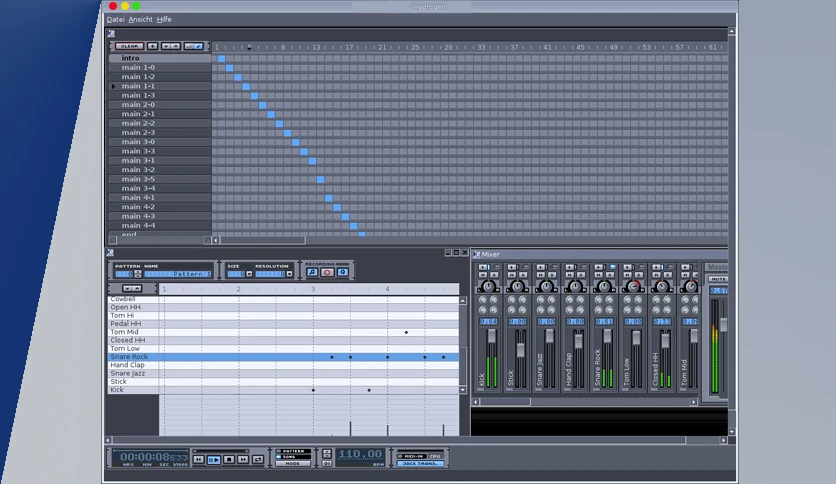The image size is (836, 484).
Task: Click pattern number stepper arrows
Action: pyautogui.click(x=138, y=274)
